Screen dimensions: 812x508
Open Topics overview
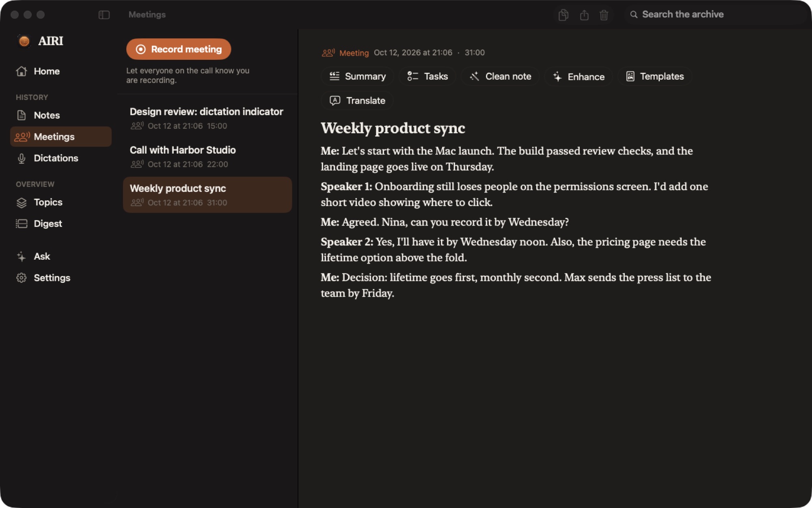click(x=61, y=202)
